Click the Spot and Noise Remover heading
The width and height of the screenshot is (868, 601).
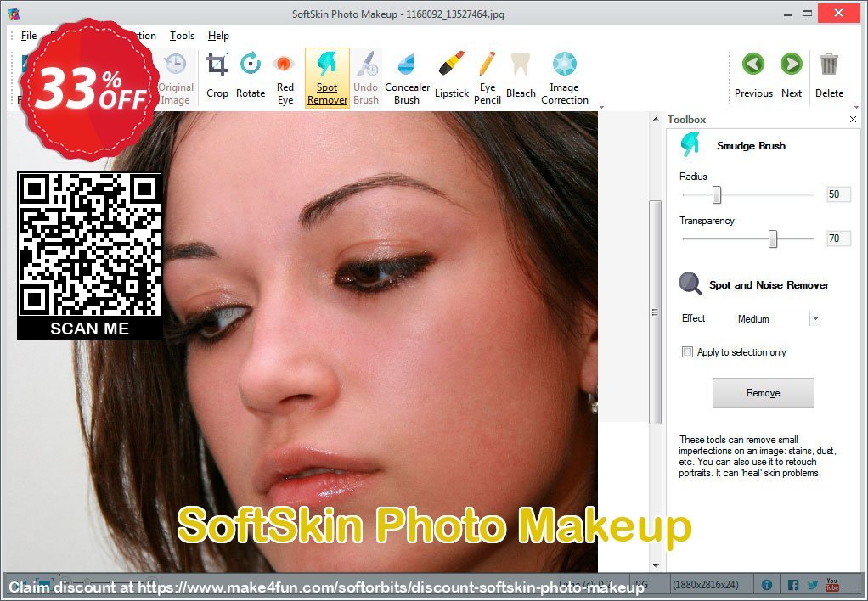769,285
